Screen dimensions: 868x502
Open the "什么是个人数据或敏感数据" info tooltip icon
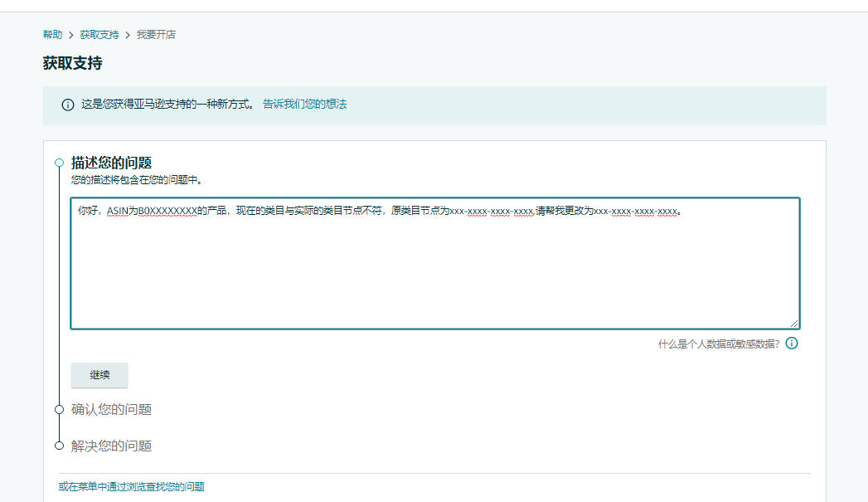point(792,343)
